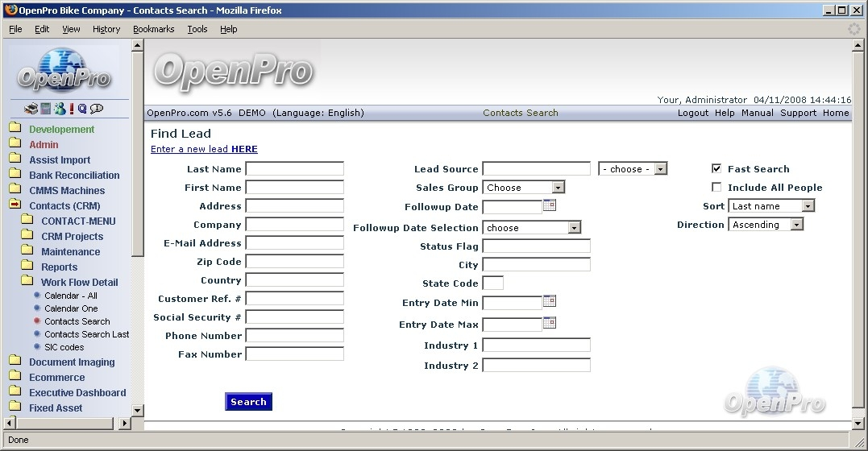Open the Direction dropdown showing Ascending
The height and width of the screenshot is (451, 868).
coord(766,225)
